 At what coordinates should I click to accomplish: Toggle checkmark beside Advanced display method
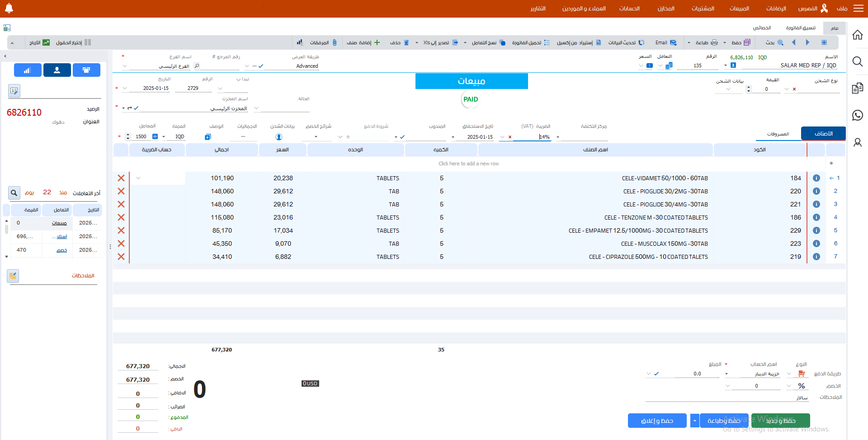[261, 66]
